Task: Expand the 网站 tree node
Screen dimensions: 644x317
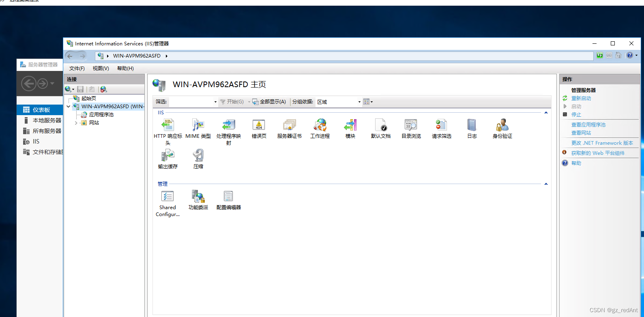Action: 76,123
